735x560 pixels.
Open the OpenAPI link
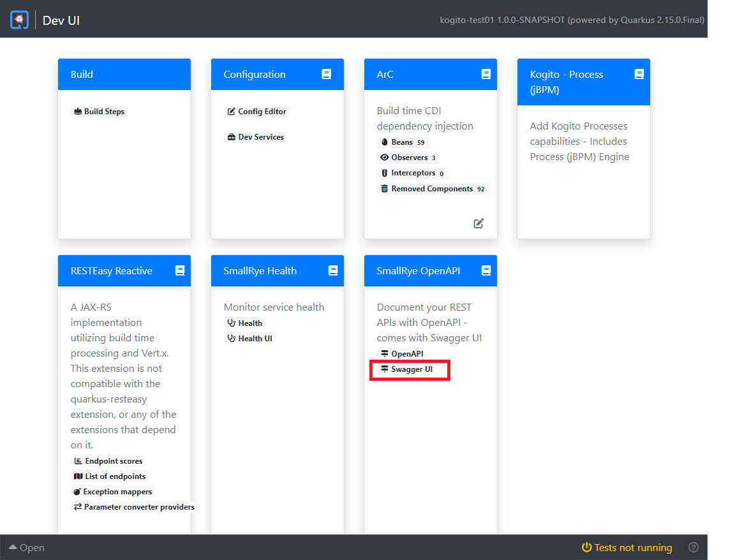[402, 354]
